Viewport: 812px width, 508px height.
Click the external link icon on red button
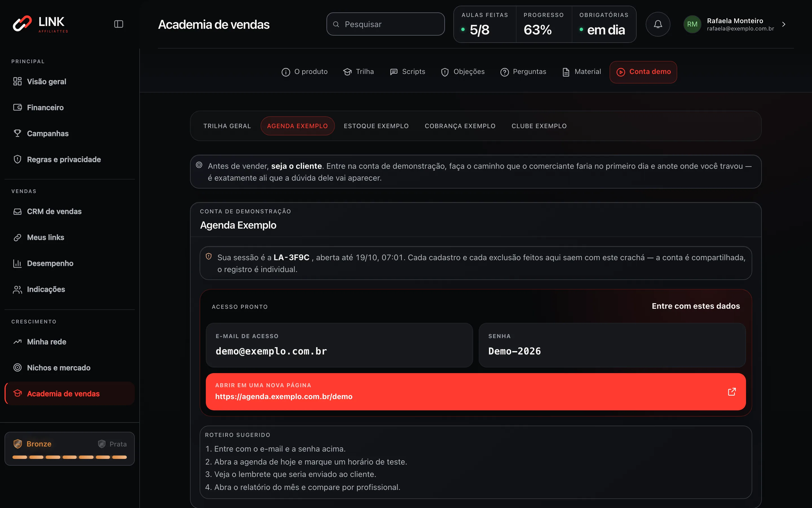coord(732,392)
